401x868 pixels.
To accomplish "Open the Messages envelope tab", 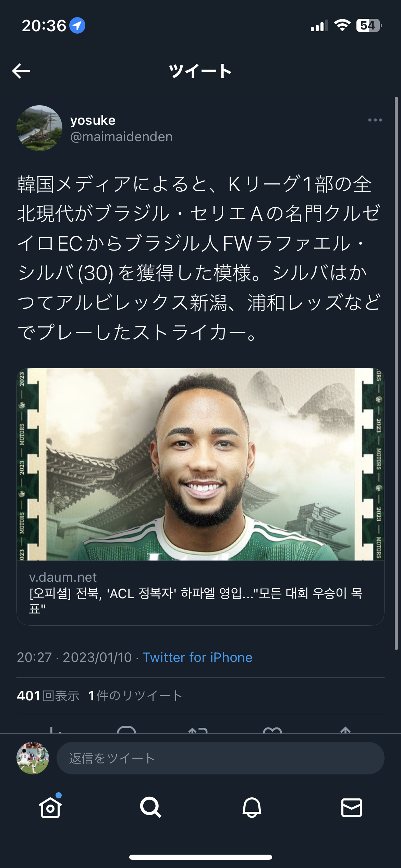I will point(352,807).
